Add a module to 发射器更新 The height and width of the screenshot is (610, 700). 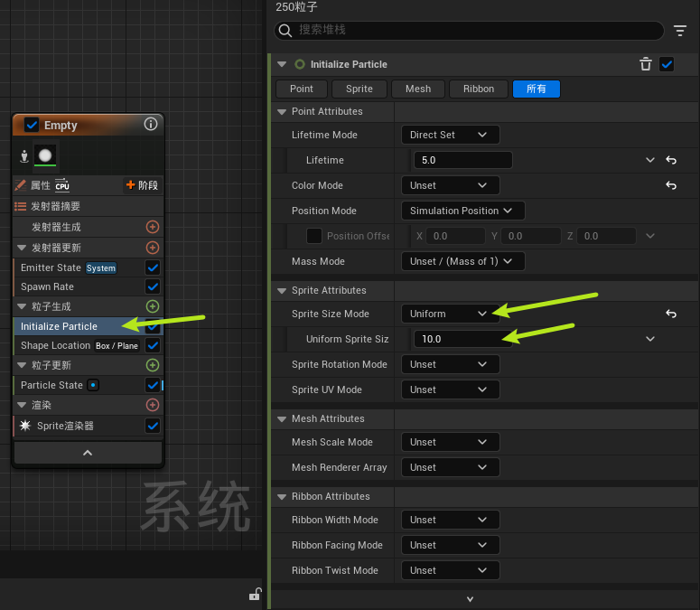click(153, 248)
